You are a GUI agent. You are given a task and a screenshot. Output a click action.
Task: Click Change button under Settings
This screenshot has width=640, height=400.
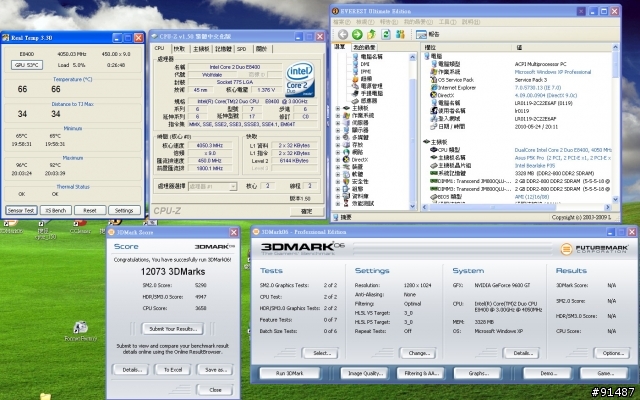[418, 353]
